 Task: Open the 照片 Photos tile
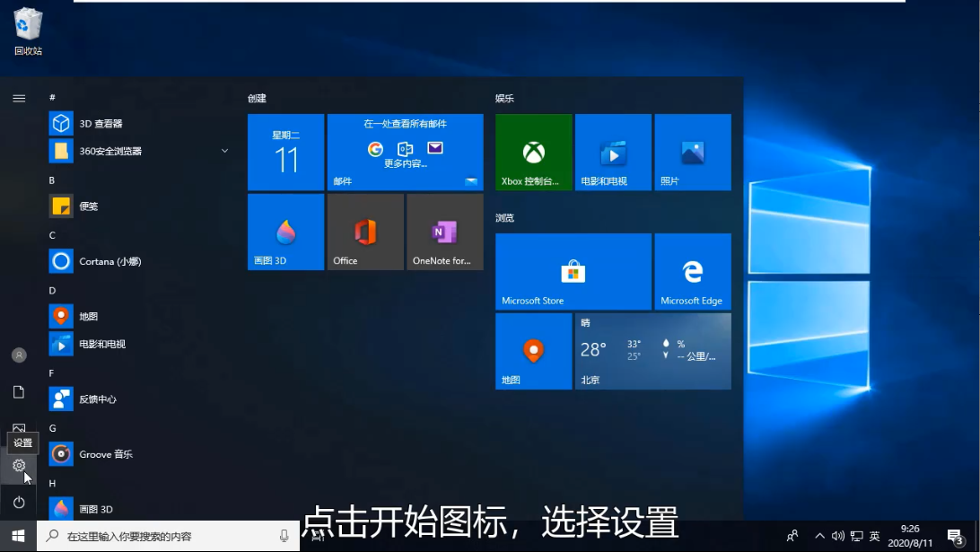[x=693, y=152]
